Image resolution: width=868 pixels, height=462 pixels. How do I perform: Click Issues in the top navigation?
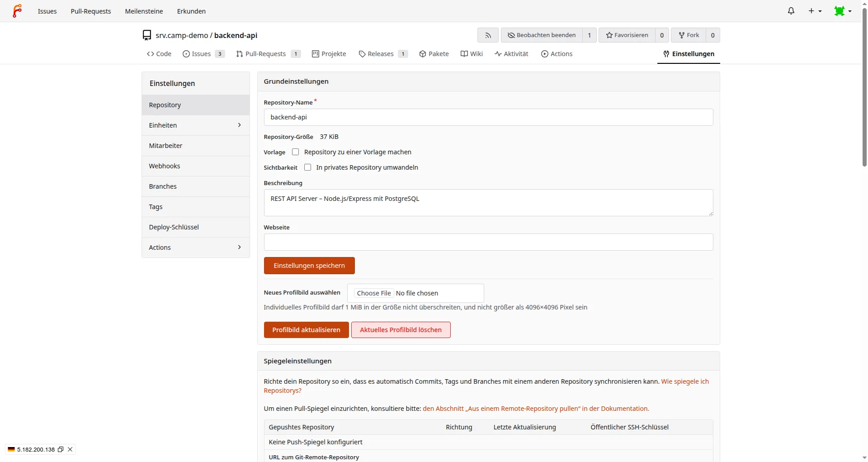47,11
